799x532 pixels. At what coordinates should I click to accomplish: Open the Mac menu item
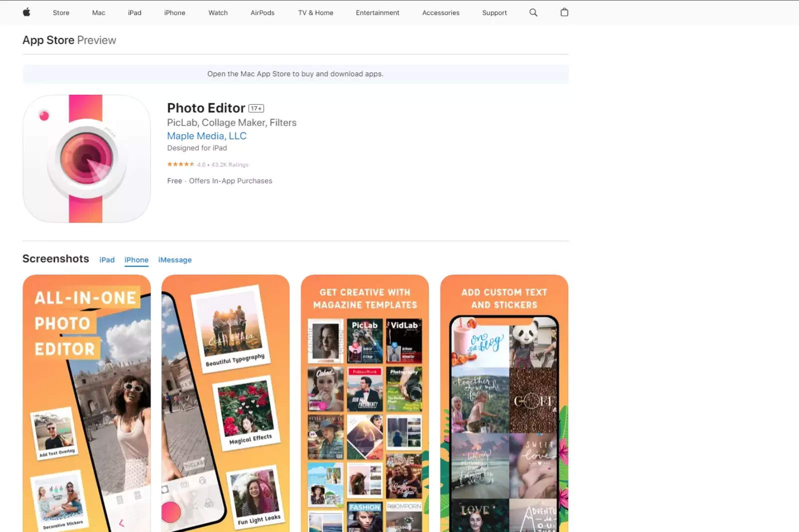tap(98, 13)
